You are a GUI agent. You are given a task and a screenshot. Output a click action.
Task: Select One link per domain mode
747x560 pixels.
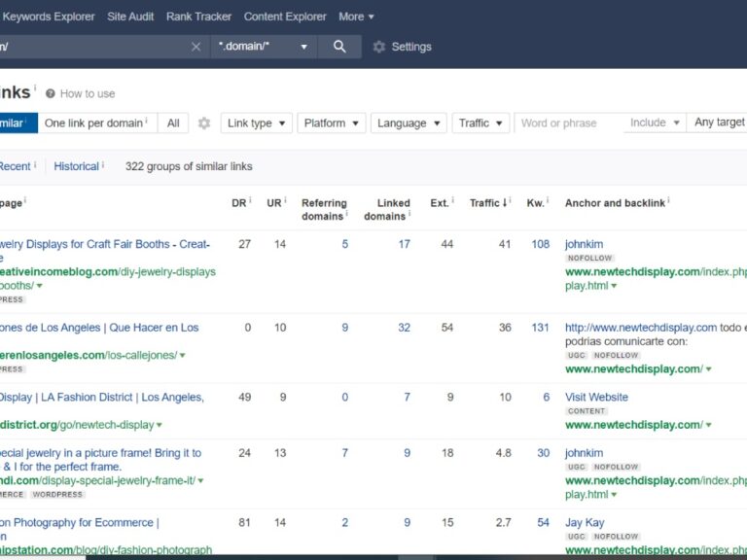[x=97, y=123]
